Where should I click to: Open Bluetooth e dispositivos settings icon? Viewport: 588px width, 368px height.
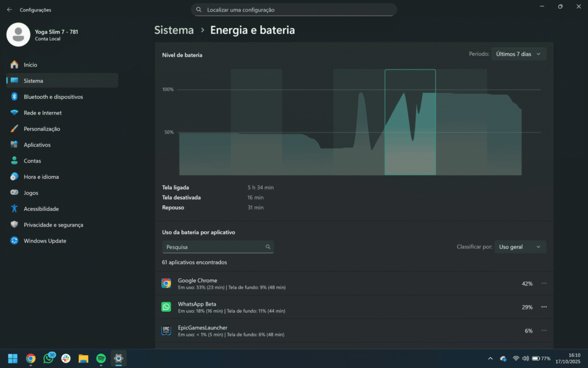click(15, 97)
